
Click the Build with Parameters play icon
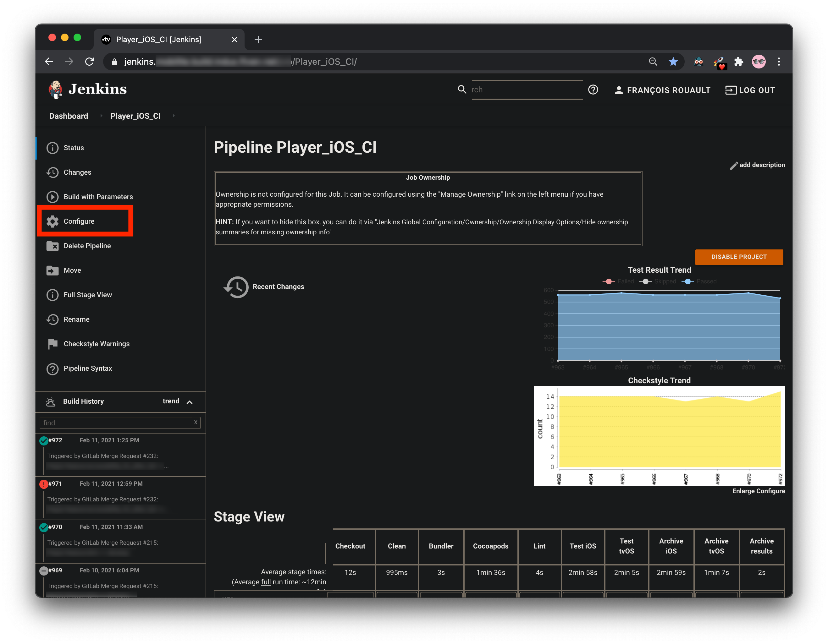52,197
